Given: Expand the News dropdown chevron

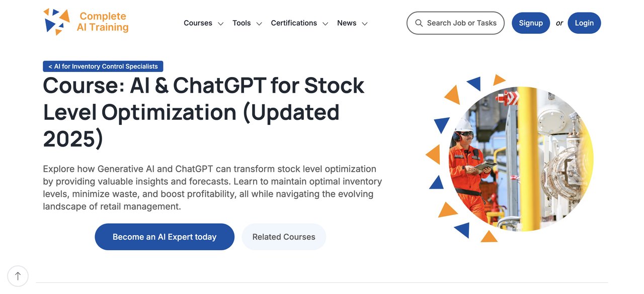Looking at the screenshot, I should [x=365, y=24].
